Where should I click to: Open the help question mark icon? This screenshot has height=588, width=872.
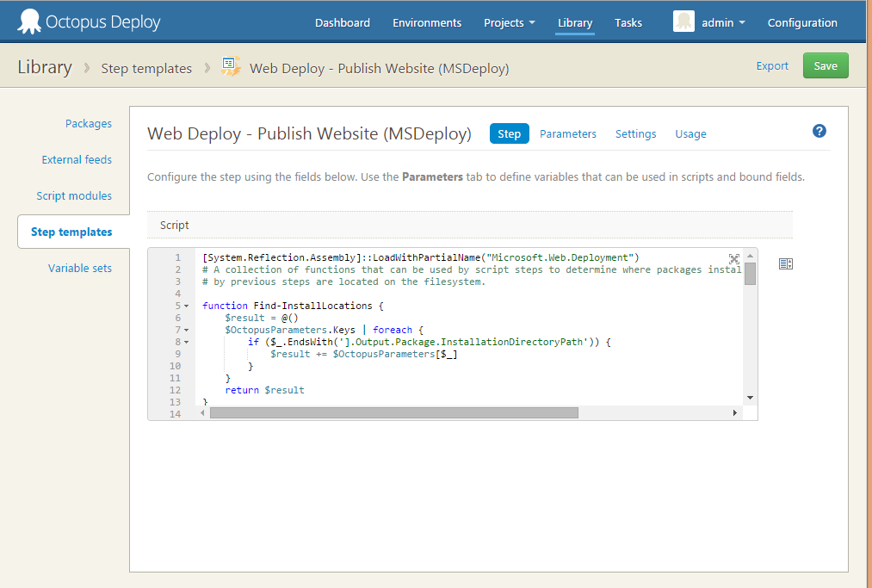pyautogui.click(x=819, y=131)
